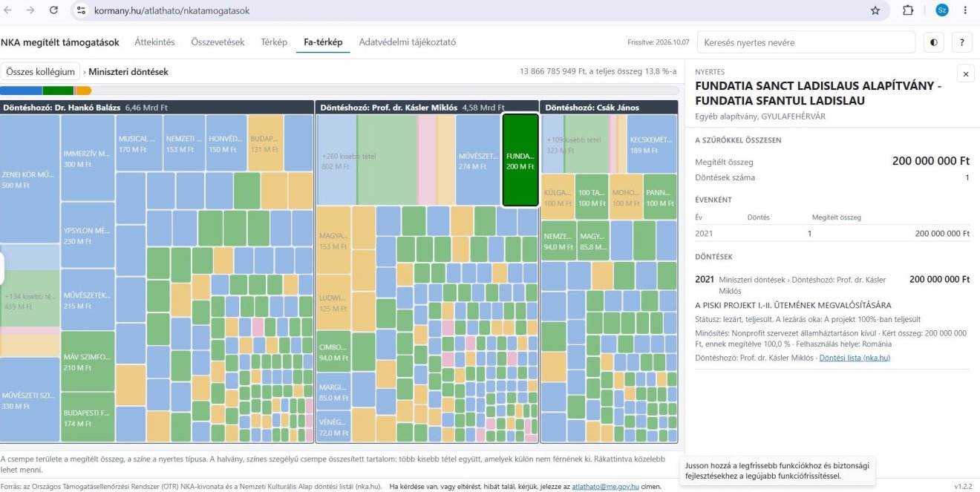Select the BUDAPESTI F 174 M Ft tile
Image resolution: width=980 pixels, height=492 pixels.
[88, 418]
